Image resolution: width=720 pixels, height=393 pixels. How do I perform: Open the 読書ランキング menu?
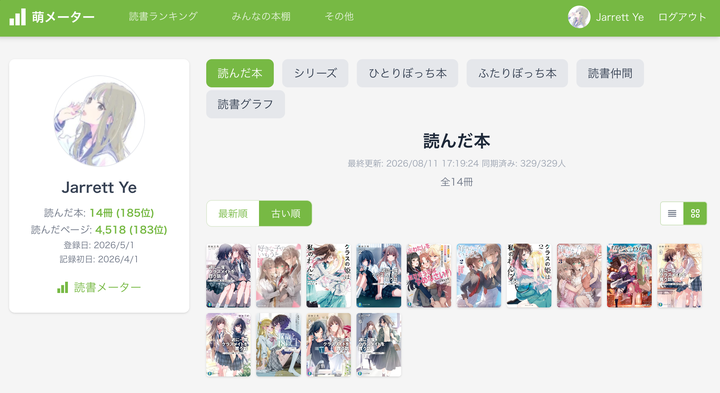(x=163, y=17)
